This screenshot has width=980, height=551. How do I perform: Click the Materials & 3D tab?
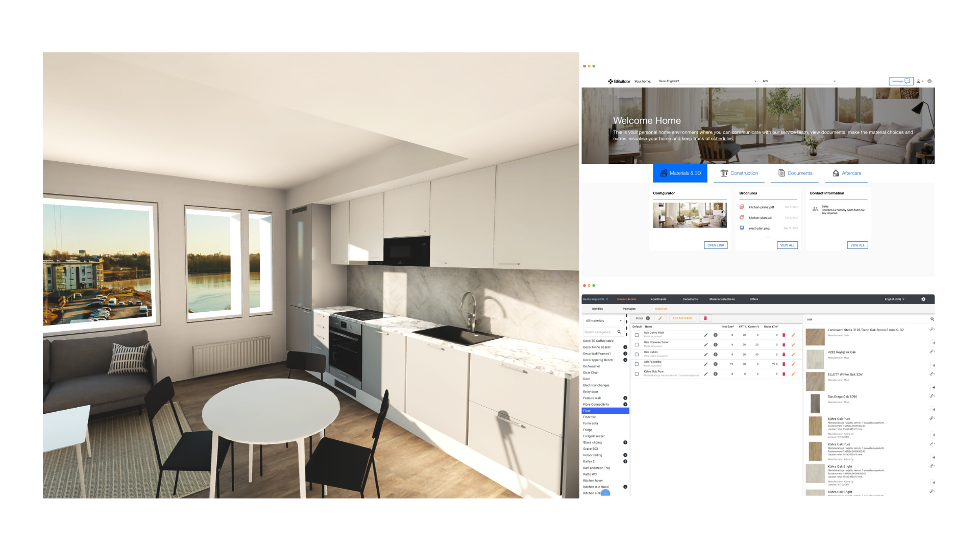point(679,173)
